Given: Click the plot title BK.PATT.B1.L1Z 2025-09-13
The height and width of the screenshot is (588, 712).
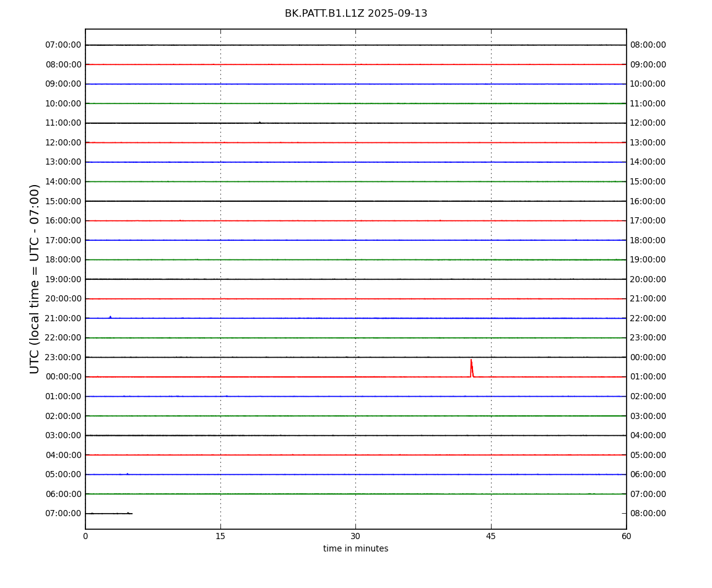Looking at the screenshot, I should [x=356, y=14].
